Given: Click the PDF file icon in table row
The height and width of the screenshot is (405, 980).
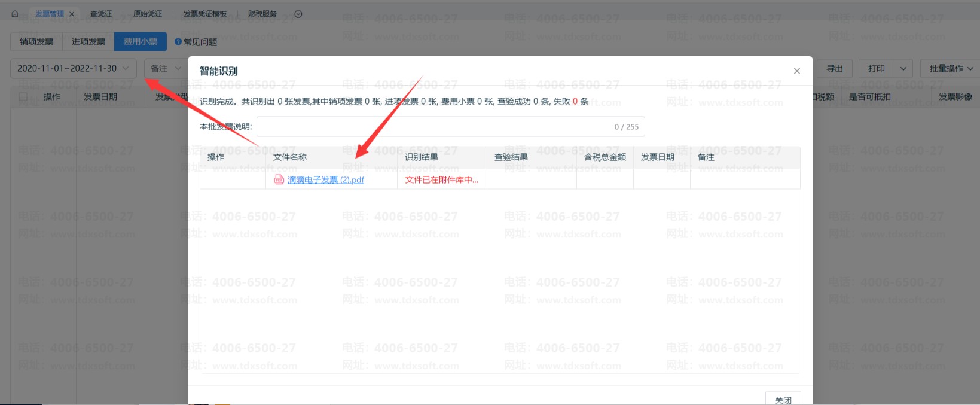Looking at the screenshot, I should (279, 179).
